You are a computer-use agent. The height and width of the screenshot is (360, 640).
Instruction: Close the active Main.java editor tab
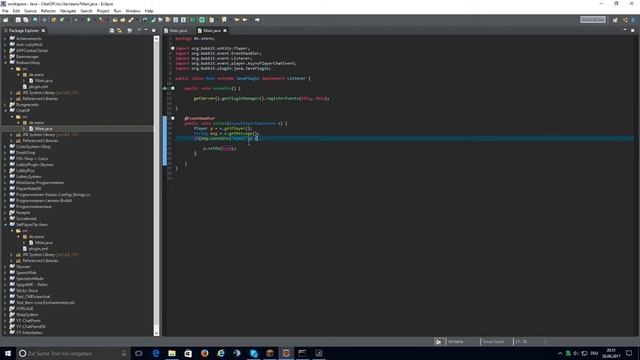[225, 31]
